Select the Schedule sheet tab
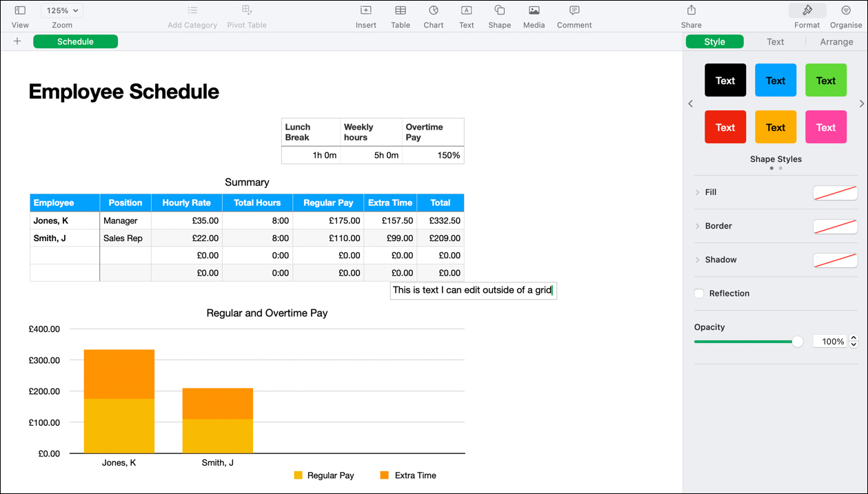The width and height of the screenshot is (868, 494). point(75,42)
